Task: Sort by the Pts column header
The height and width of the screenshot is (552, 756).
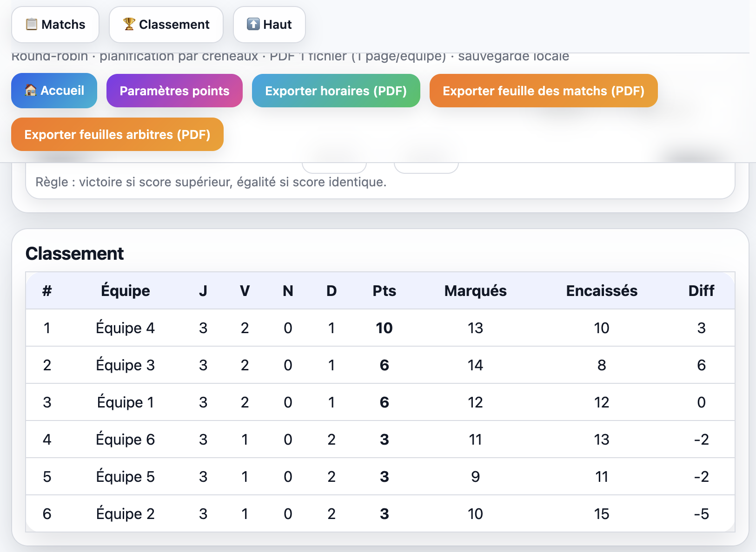Action: pos(384,290)
